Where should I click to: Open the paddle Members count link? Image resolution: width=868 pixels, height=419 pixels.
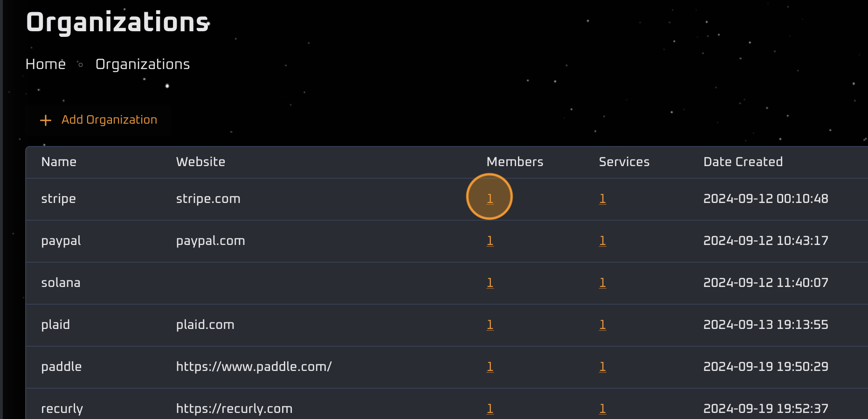click(x=490, y=367)
